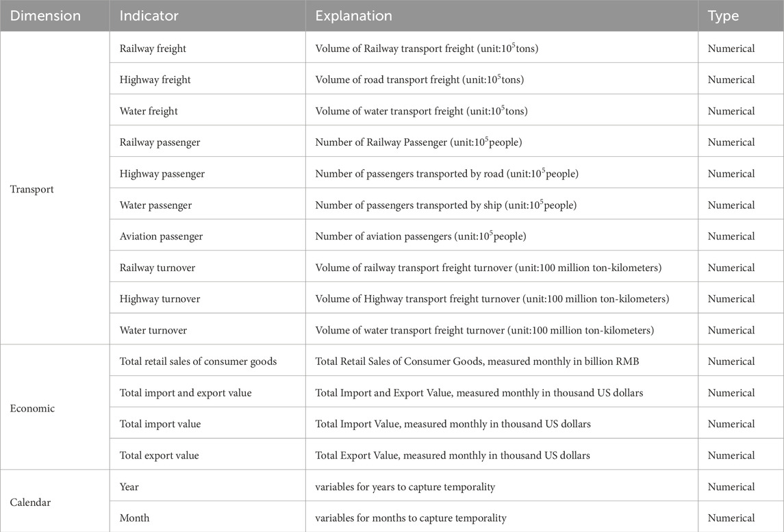This screenshot has width=784, height=532.
Task: Select the Water freight indicator
Action: (149, 111)
